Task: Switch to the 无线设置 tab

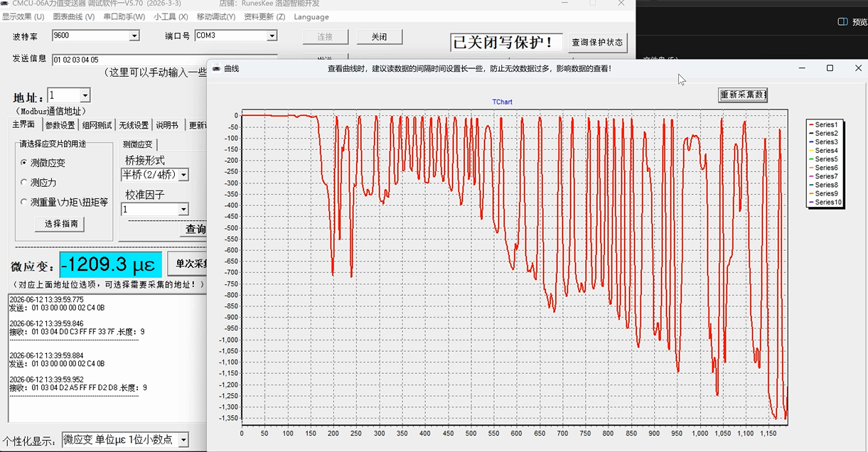Action: [134, 125]
